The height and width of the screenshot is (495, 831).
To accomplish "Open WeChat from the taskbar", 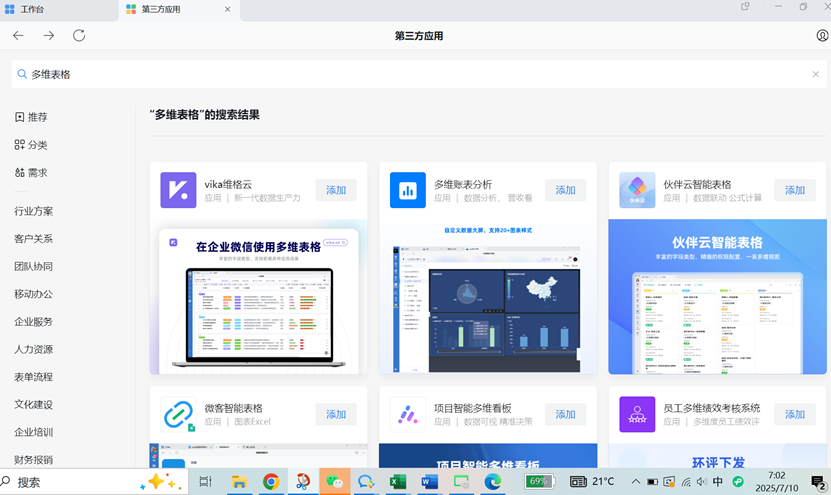I will (x=334, y=482).
